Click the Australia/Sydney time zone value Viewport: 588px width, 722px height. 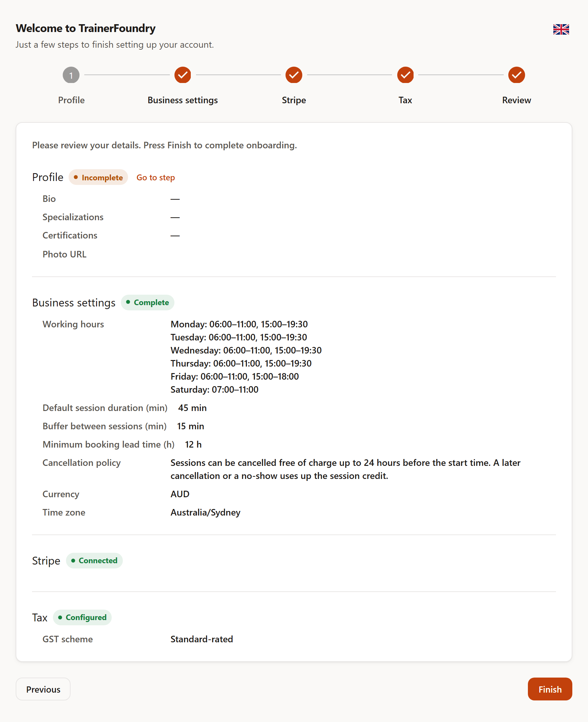tap(205, 512)
